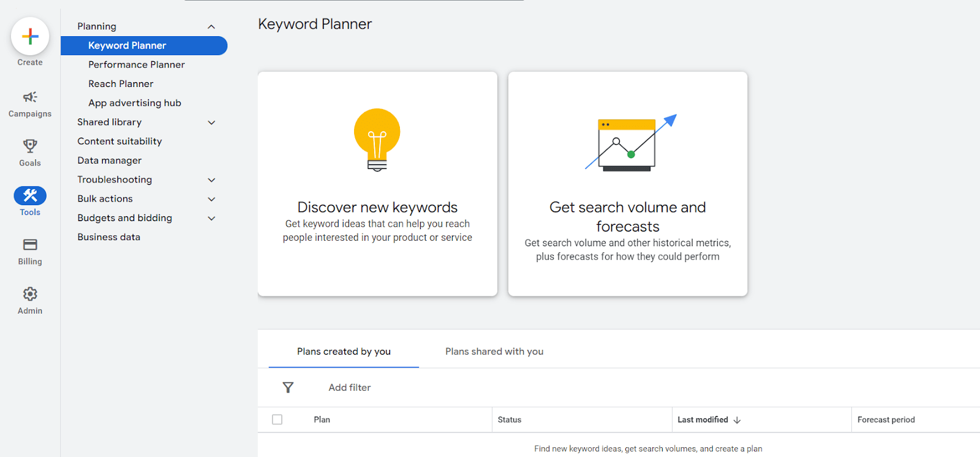Click the Forecast period column header
The width and height of the screenshot is (980, 457).
coord(886,420)
